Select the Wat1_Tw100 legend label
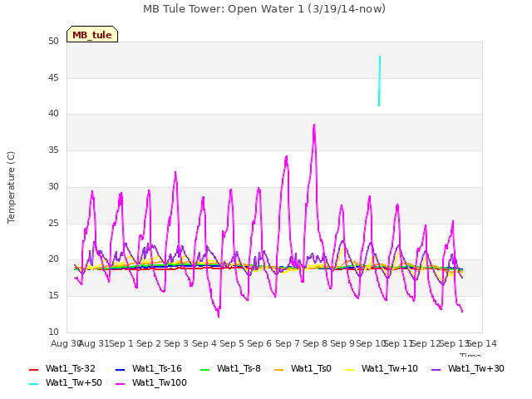Screen dimensions: 532x399 [159, 382]
